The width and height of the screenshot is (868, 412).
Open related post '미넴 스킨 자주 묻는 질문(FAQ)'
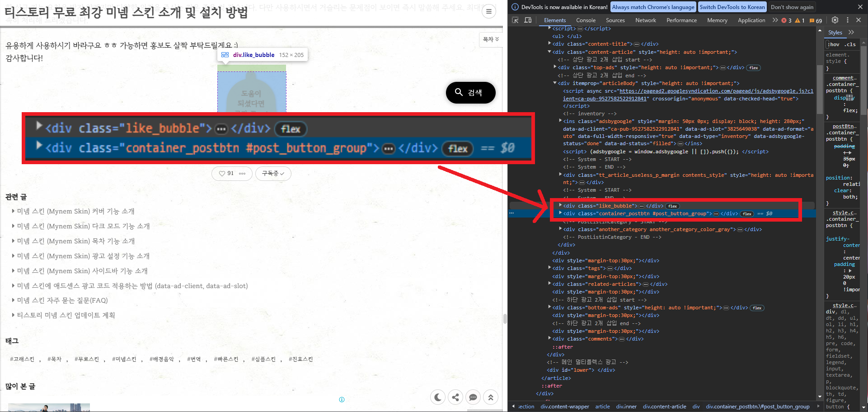click(x=62, y=300)
